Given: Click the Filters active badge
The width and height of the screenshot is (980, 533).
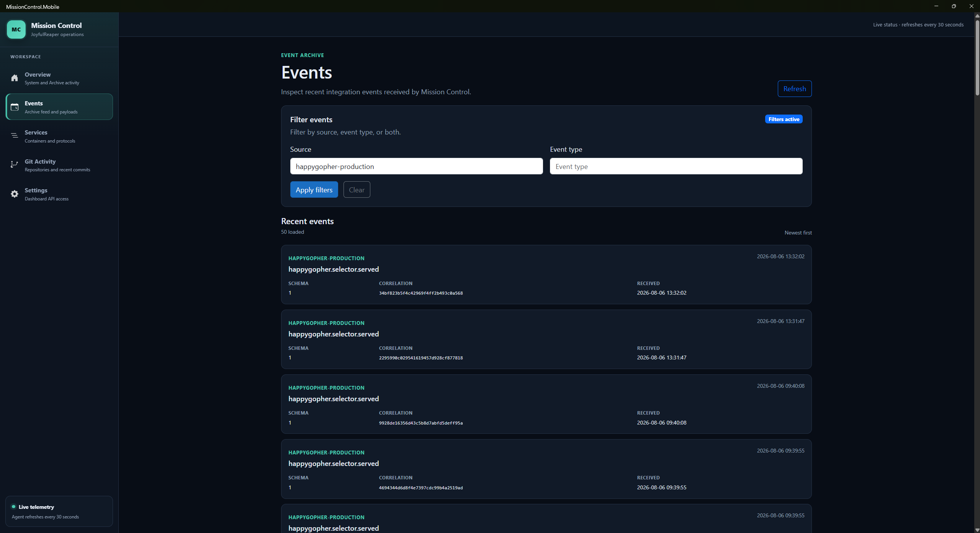Looking at the screenshot, I should coord(784,119).
